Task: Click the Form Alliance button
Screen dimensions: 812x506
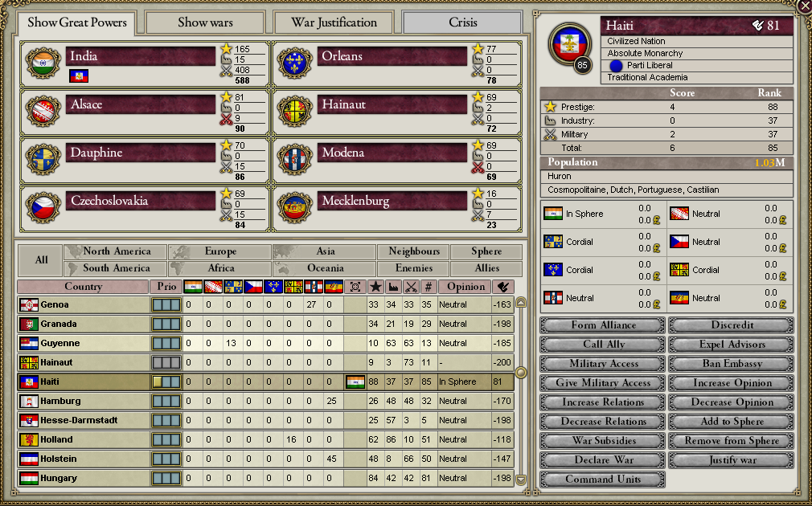Action: tap(603, 325)
